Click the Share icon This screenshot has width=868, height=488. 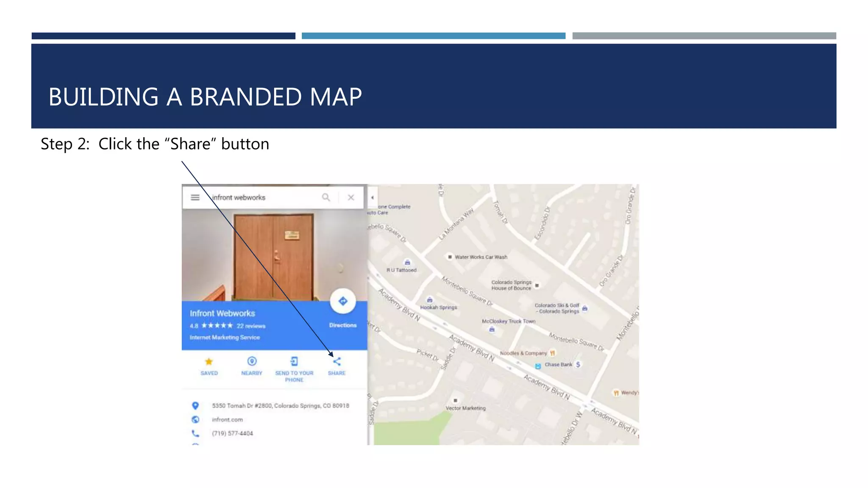pos(337,361)
